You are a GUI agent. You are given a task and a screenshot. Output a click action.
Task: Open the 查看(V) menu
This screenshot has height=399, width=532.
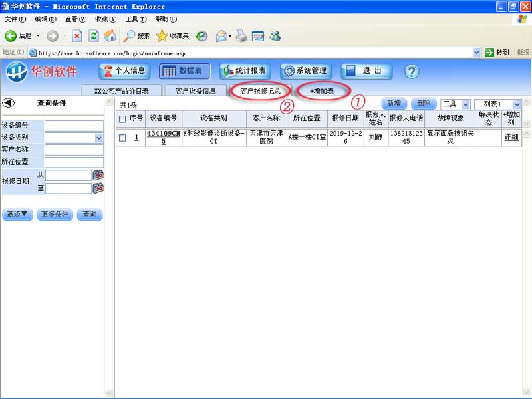point(76,19)
